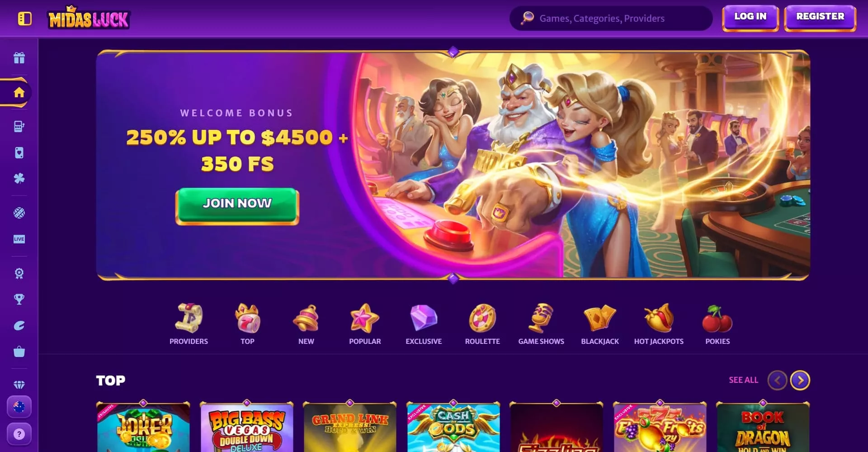Viewport: 868px width, 452px height.
Task: Open the slot machine icon in the sidebar
Action: (19, 126)
